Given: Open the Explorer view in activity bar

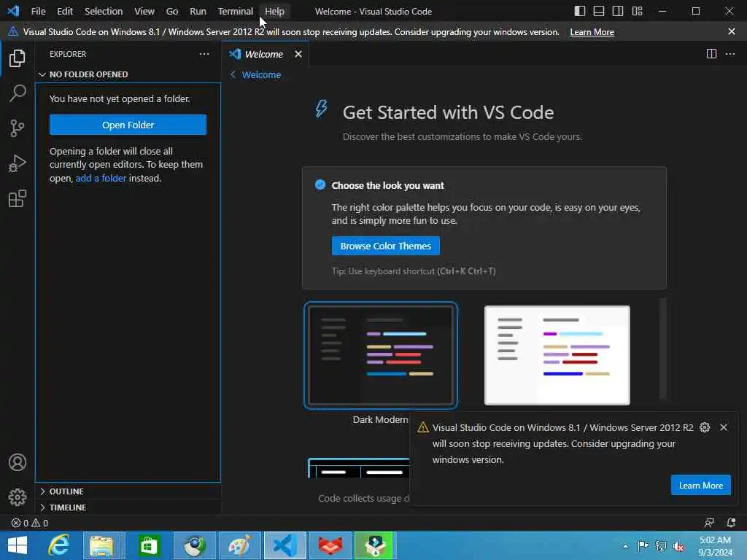Looking at the screenshot, I should coord(18,58).
